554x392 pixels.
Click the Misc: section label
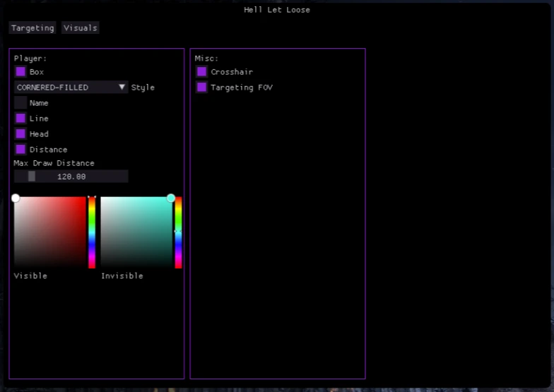point(206,58)
